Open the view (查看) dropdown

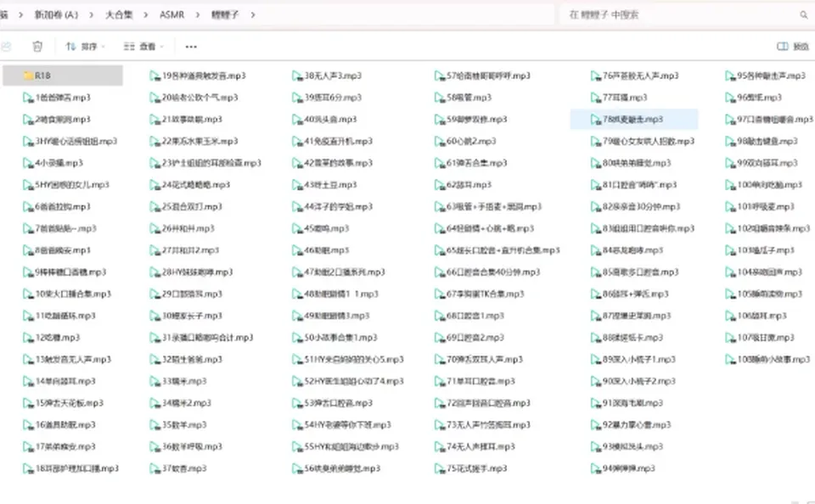[143, 47]
